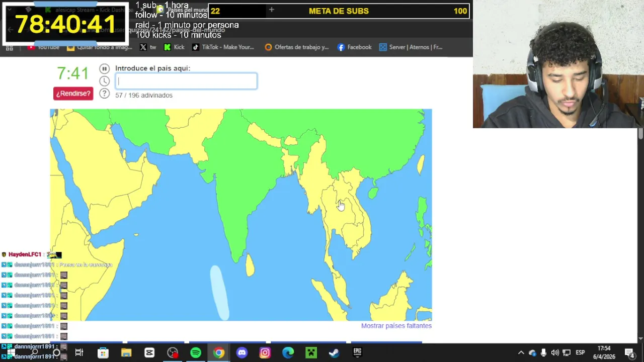
Task: Click the Mostrar países faltantes link
Action: (396, 326)
